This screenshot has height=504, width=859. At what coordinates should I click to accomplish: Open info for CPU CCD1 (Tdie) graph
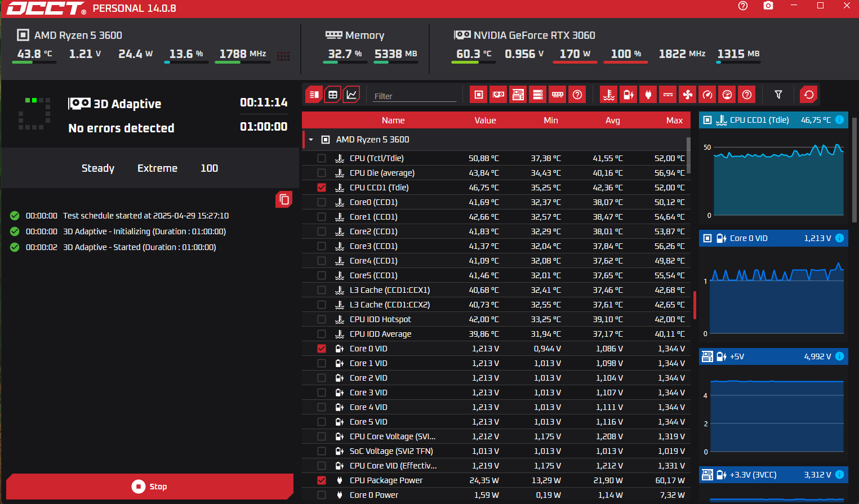[x=839, y=120]
